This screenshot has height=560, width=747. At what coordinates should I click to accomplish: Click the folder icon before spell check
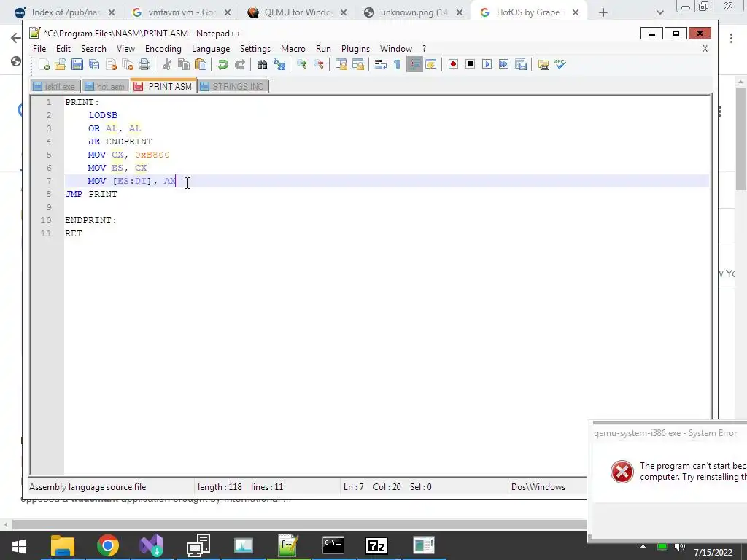coord(543,64)
